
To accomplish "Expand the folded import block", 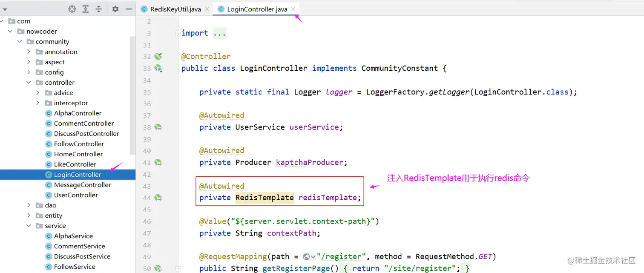I will coord(178,33).
